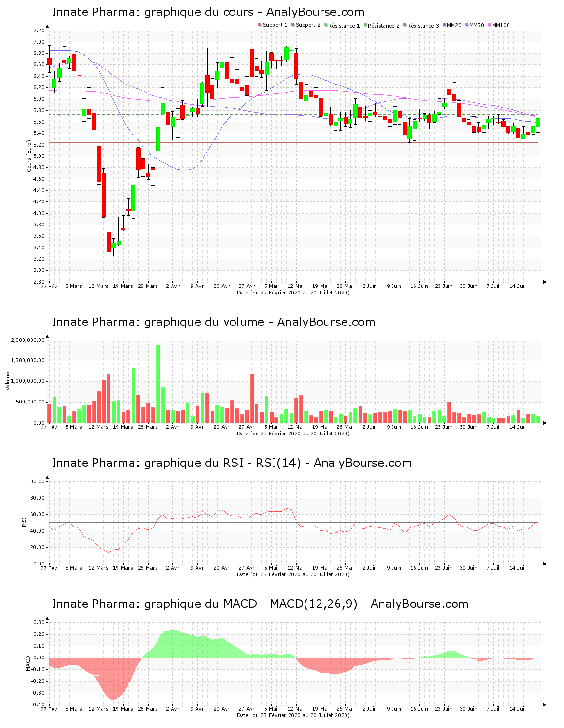564x728 pixels.
Task: Click '23 Juin' on the RSI chart axis
Action: pos(444,568)
